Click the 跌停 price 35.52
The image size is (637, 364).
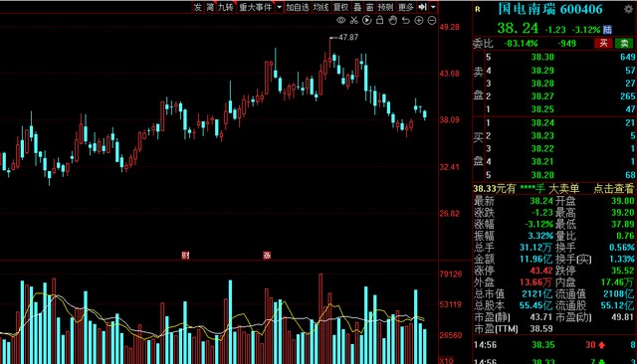(622, 271)
